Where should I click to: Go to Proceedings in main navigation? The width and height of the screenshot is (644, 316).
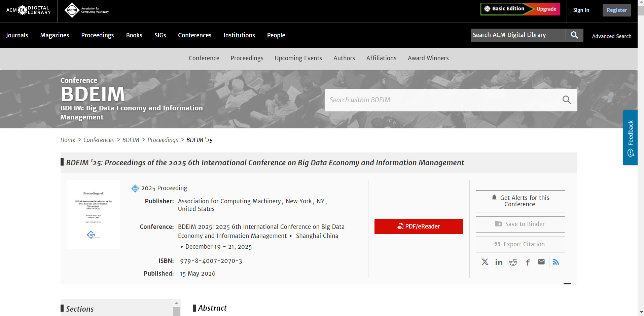click(98, 35)
